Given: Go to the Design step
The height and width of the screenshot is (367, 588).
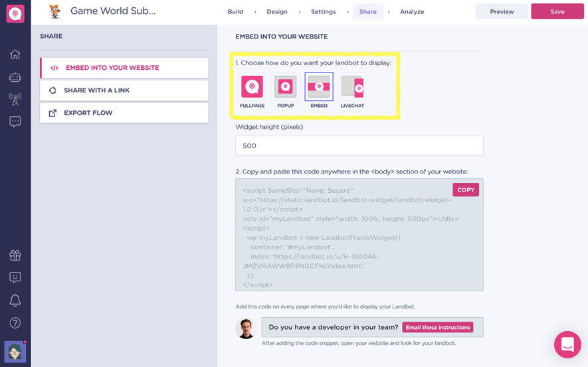Looking at the screenshot, I should tap(277, 11).
